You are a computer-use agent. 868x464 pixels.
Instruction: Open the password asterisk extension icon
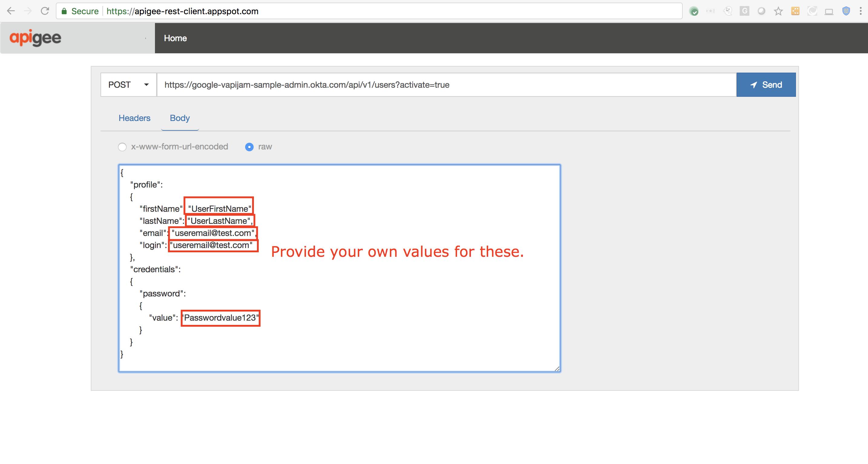pos(710,11)
